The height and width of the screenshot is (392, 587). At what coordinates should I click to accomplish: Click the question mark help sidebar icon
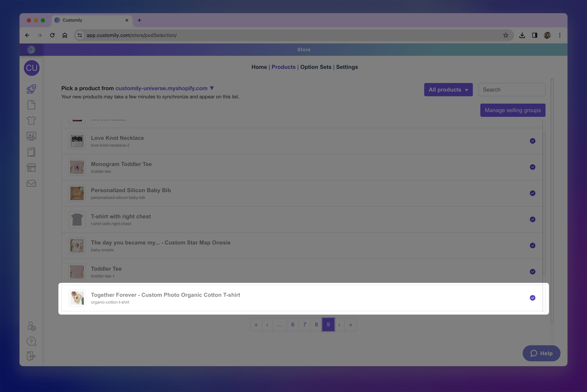point(31,341)
